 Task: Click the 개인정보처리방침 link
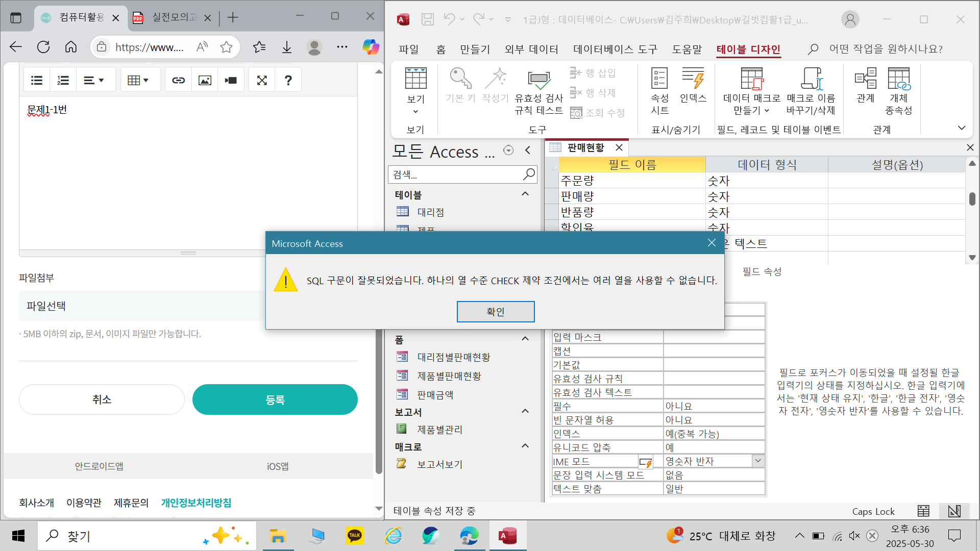pos(196,503)
